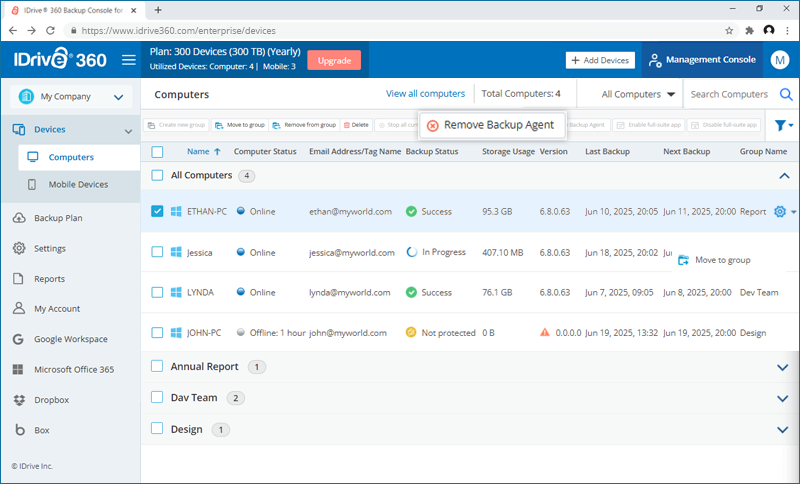The width and height of the screenshot is (800, 484).
Task: Click the Delete toolbar button
Action: pyautogui.click(x=356, y=125)
